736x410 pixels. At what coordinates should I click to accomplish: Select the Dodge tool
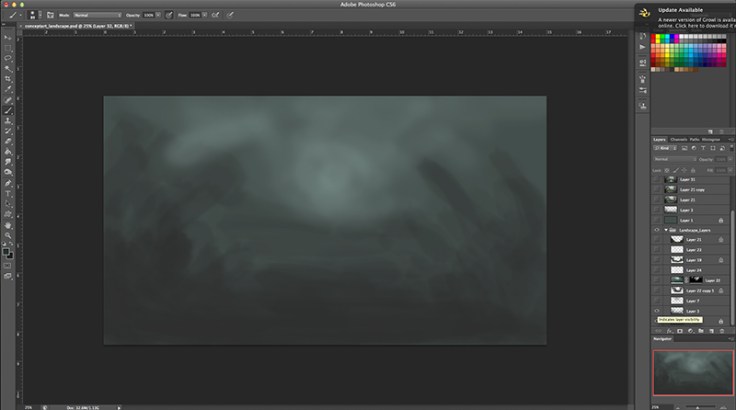[x=8, y=172]
